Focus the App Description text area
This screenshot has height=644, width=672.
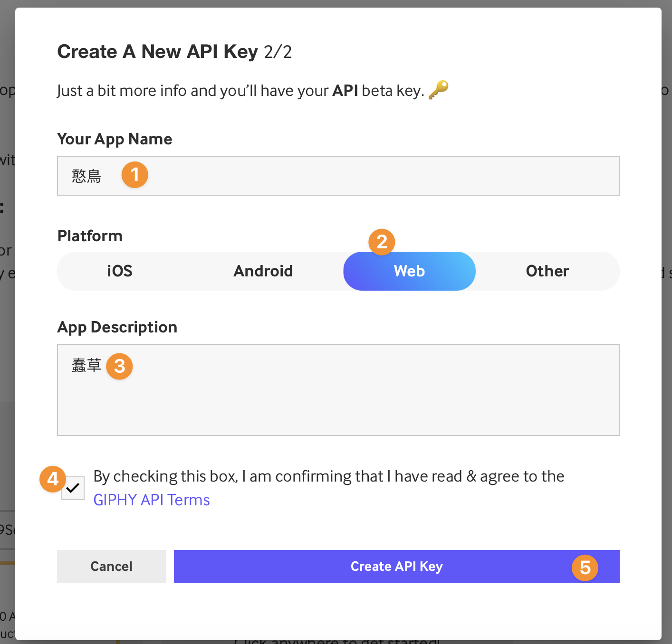338,390
